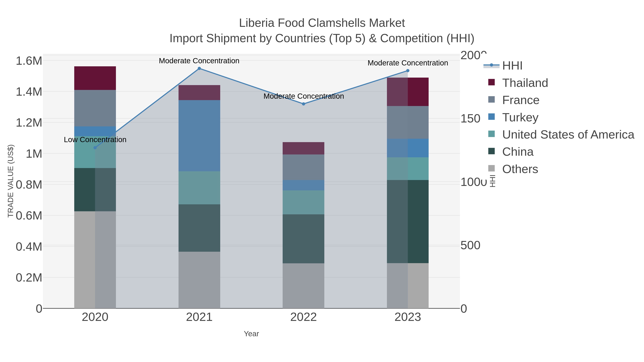Click the Low Concentration annotation
644x362 pixels.
click(x=95, y=140)
